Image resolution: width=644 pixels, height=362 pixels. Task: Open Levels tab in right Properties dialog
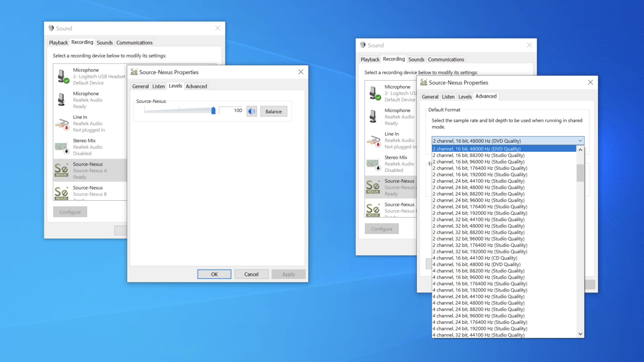pyautogui.click(x=465, y=97)
